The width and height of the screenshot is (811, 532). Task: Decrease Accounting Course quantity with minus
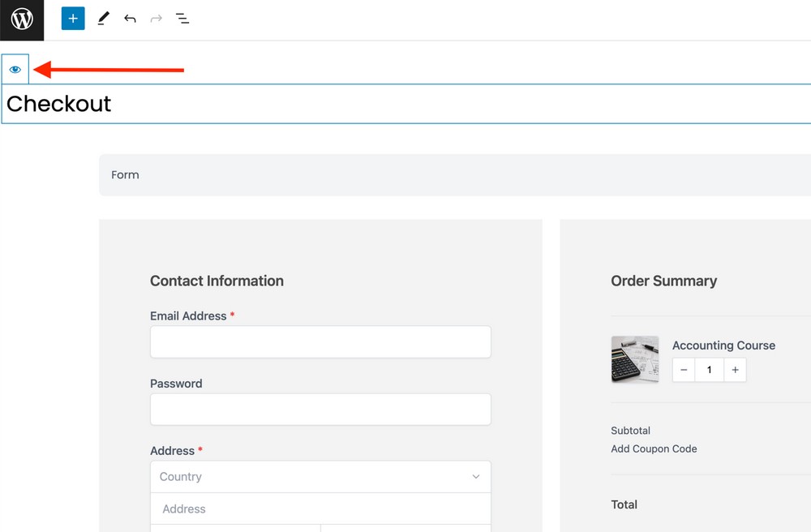click(x=684, y=370)
